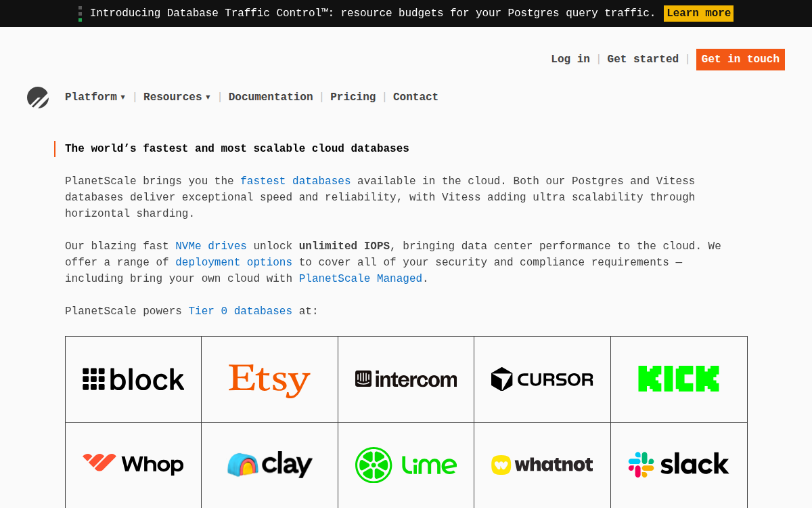Open the NVMe drives link
The width and height of the screenshot is (812, 508).
(211, 246)
